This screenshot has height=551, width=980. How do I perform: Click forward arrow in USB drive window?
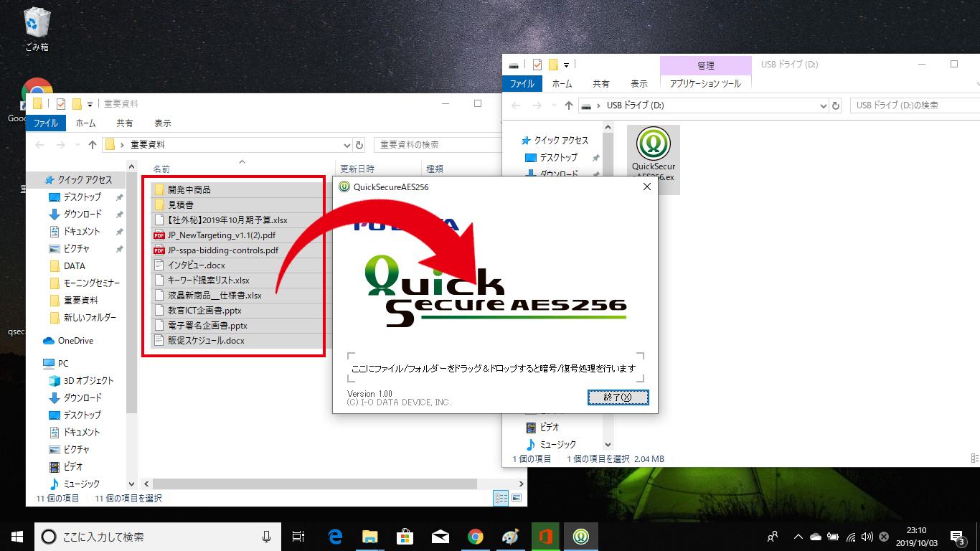(537, 105)
